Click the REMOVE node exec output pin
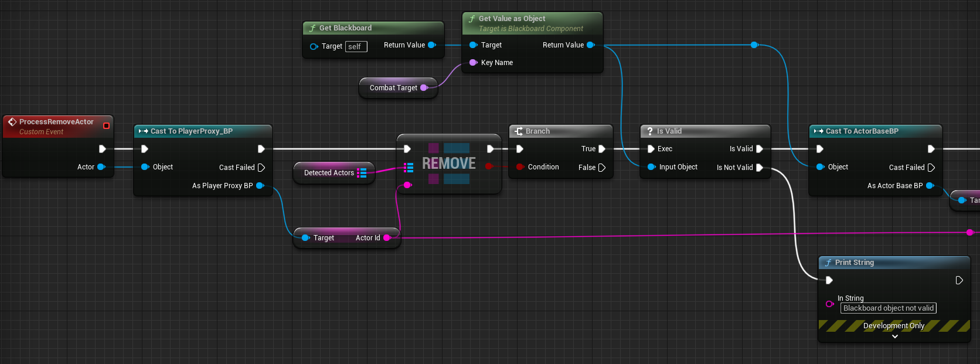980x364 pixels. click(x=490, y=149)
